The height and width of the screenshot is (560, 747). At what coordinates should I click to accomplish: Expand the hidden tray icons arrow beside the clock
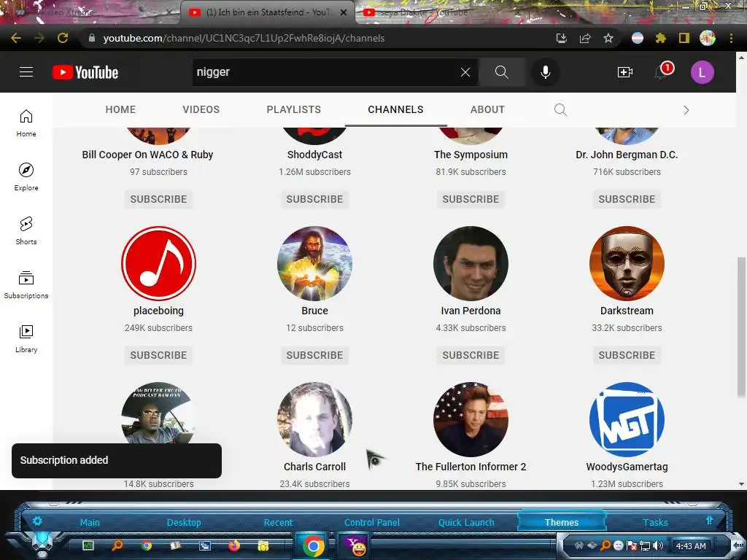tap(738, 545)
